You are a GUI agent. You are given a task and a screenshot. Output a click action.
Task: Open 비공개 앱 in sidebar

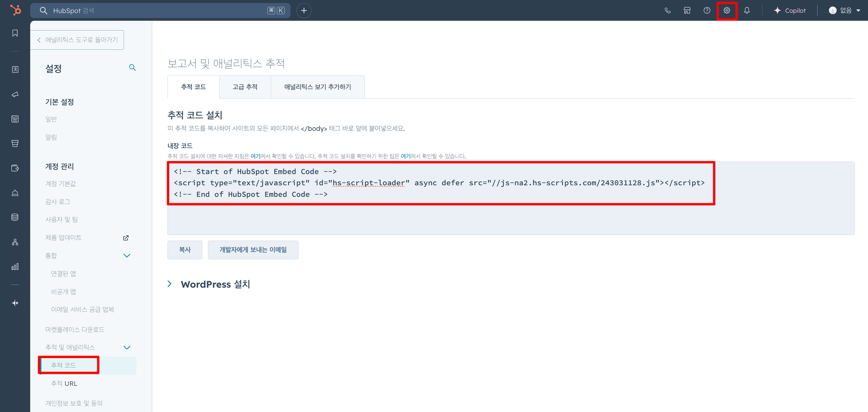[63, 292]
